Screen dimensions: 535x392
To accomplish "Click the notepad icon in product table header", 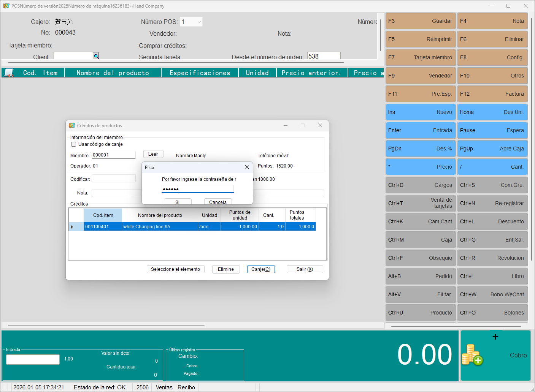I will [x=9, y=73].
